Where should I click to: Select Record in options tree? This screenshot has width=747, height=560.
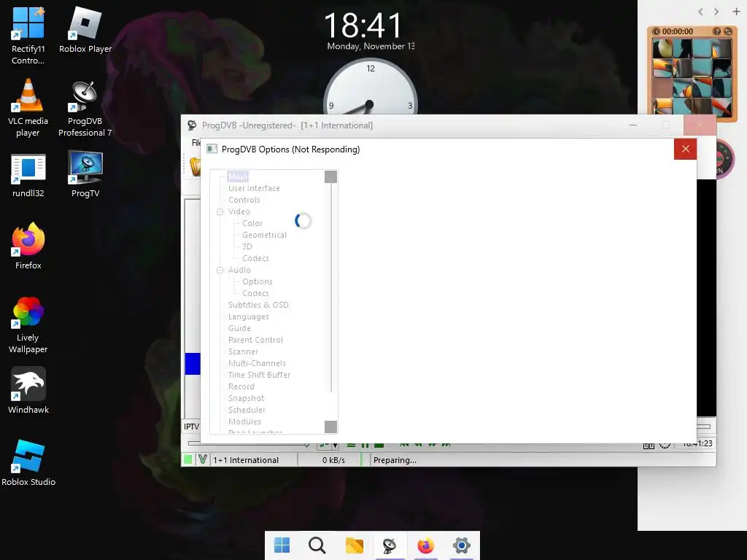(x=241, y=386)
